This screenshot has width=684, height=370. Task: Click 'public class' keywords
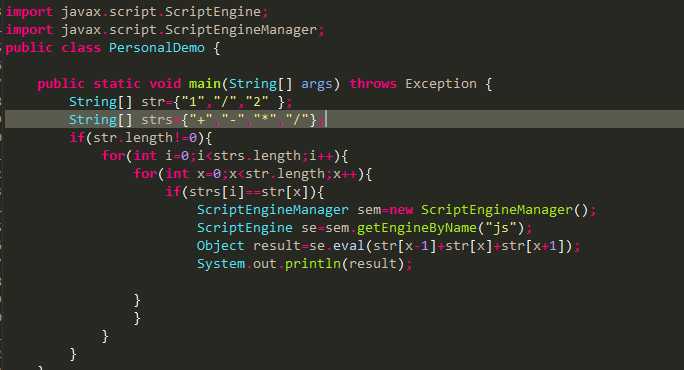click(53, 48)
